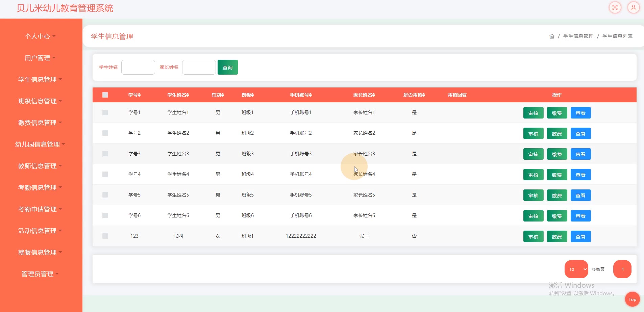Click the 学生信息列表 breadcrumb text
644x312 pixels.
pyautogui.click(x=617, y=36)
